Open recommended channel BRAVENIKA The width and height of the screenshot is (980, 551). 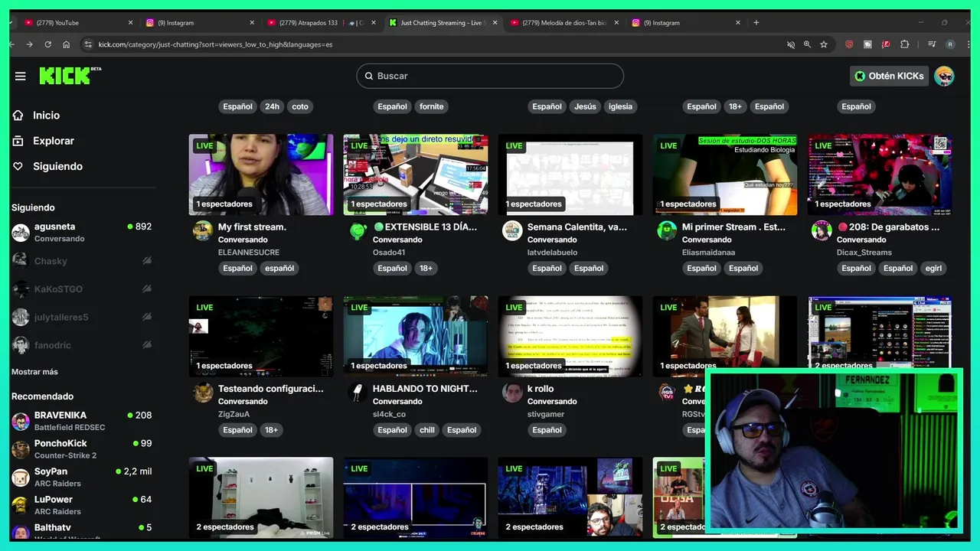coord(81,421)
